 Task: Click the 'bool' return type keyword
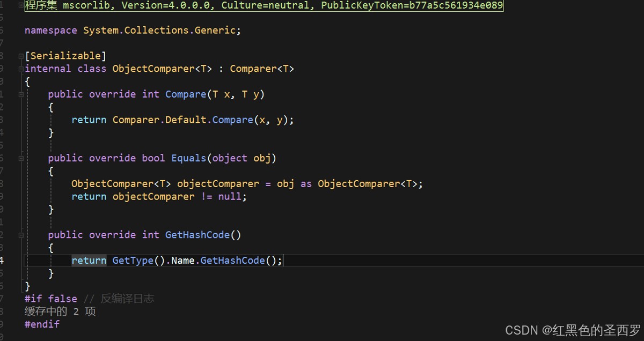(x=153, y=158)
